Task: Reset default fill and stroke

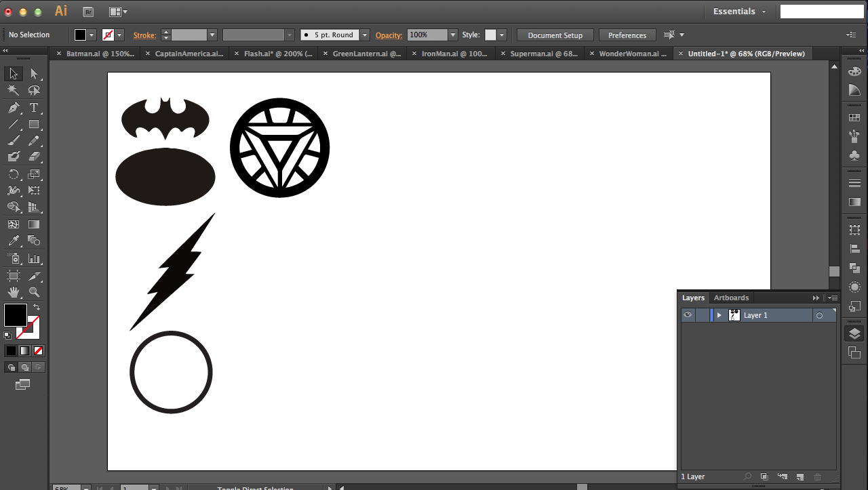Action: (x=7, y=335)
